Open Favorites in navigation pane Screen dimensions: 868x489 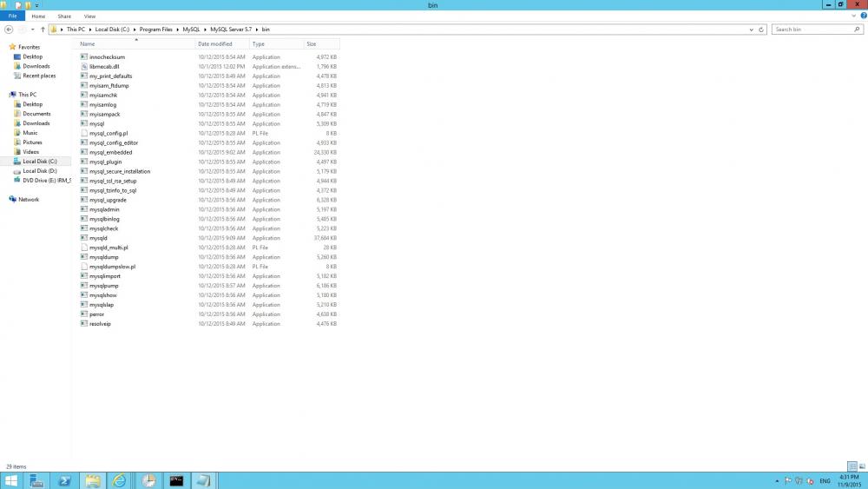[29, 47]
